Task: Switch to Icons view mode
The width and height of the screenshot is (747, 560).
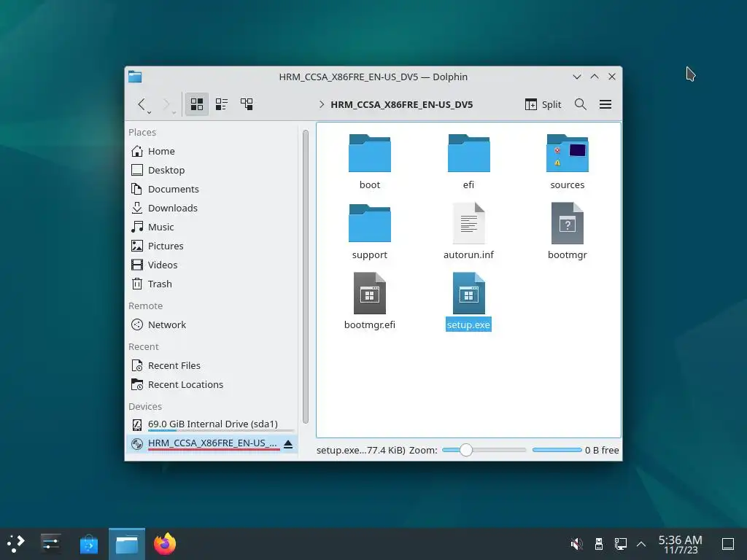Action: point(197,104)
